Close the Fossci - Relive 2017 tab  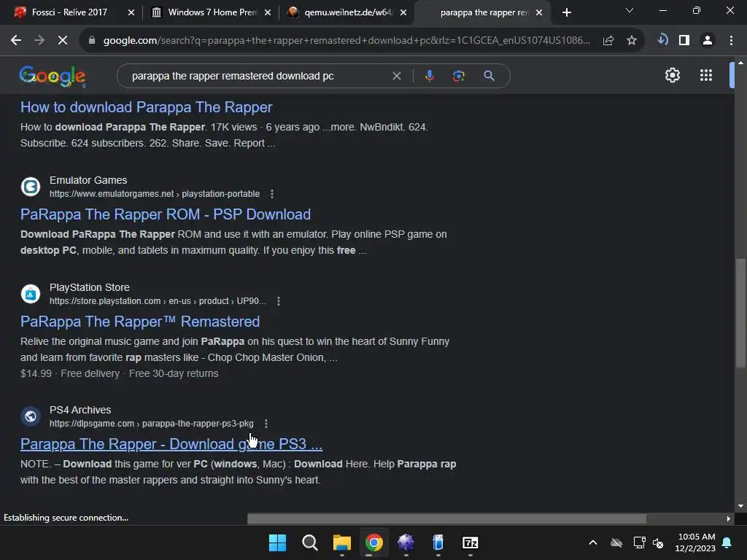click(x=131, y=13)
